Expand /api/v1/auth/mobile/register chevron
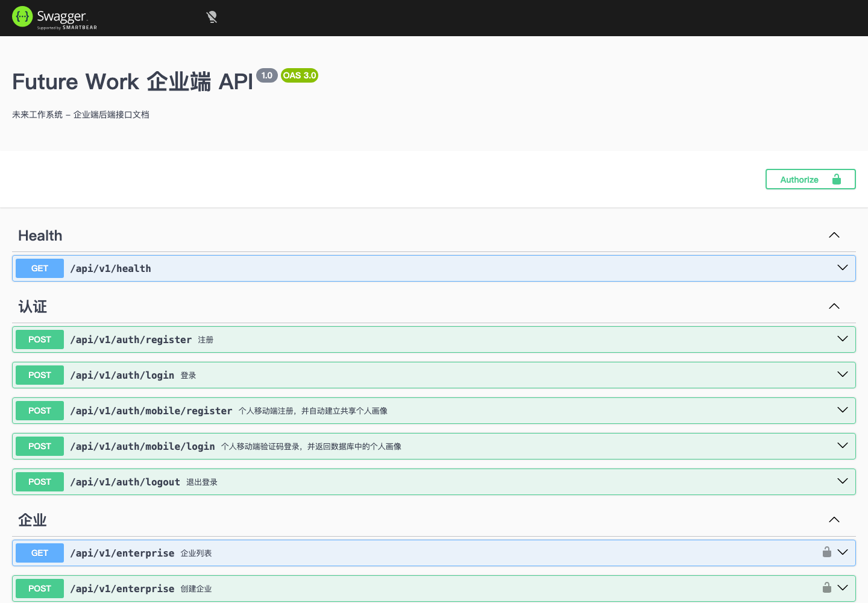Screen dimensions: 868x603 [x=843, y=410]
